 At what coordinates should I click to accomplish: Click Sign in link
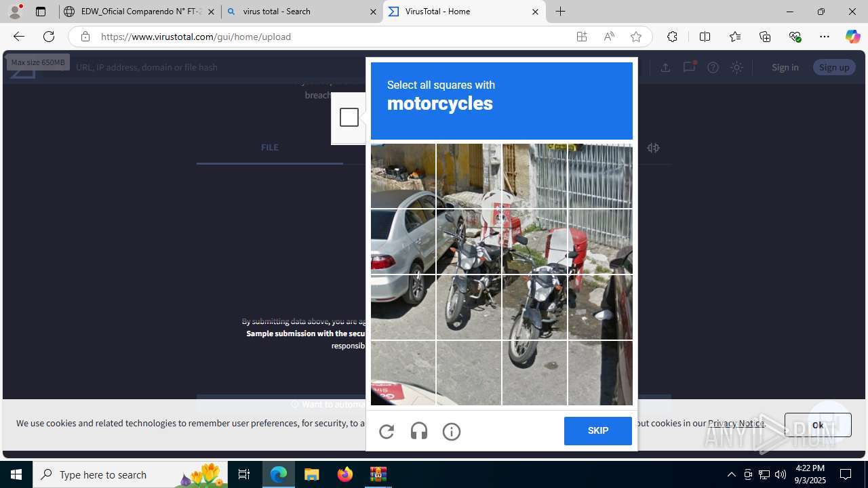pos(785,67)
